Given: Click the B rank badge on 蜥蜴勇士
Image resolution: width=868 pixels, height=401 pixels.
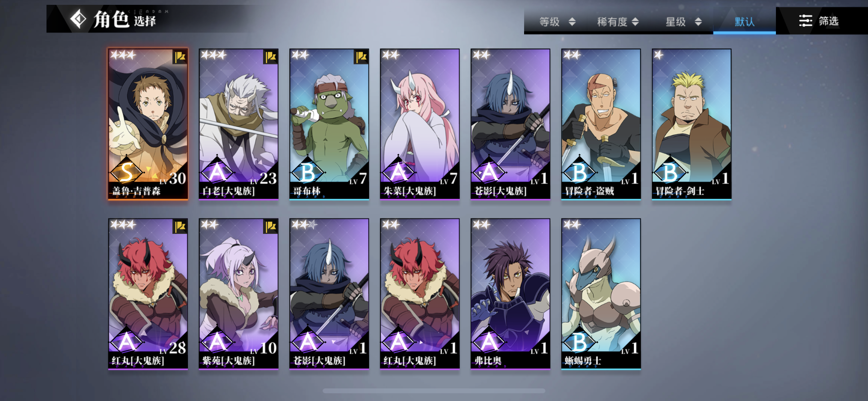Looking at the screenshot, I should pos(579,342).
